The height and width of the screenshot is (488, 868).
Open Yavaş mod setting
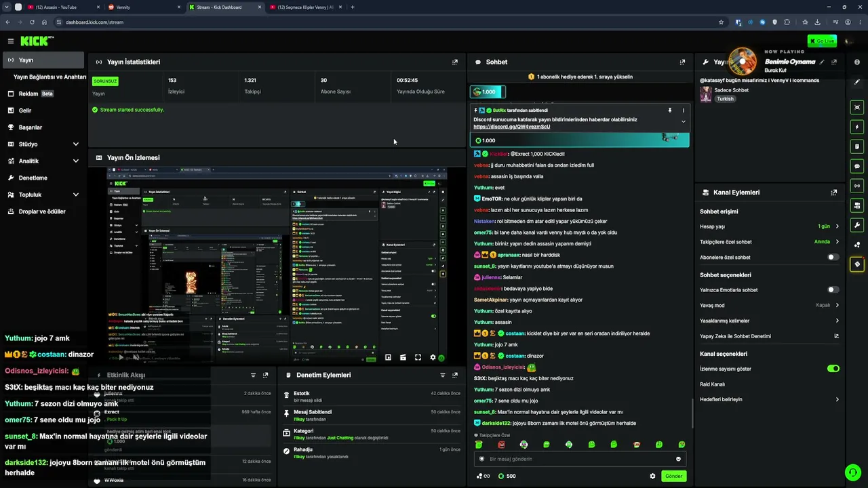770,306
